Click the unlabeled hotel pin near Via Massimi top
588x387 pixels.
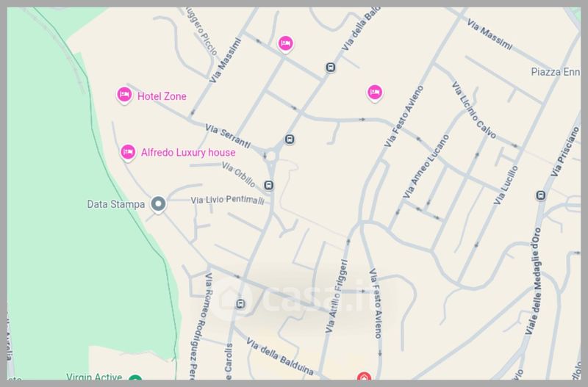[285, 44]
